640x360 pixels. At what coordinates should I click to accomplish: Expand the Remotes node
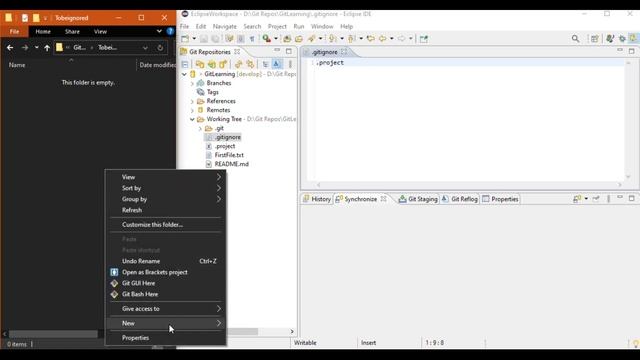point(192,110)
